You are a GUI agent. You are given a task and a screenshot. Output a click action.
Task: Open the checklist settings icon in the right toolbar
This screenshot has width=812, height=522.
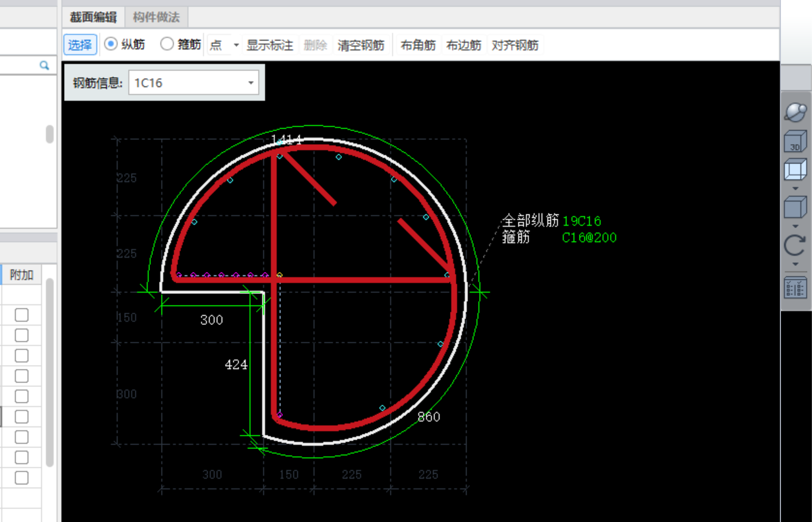pyautogui.click(x=795, y=287)
